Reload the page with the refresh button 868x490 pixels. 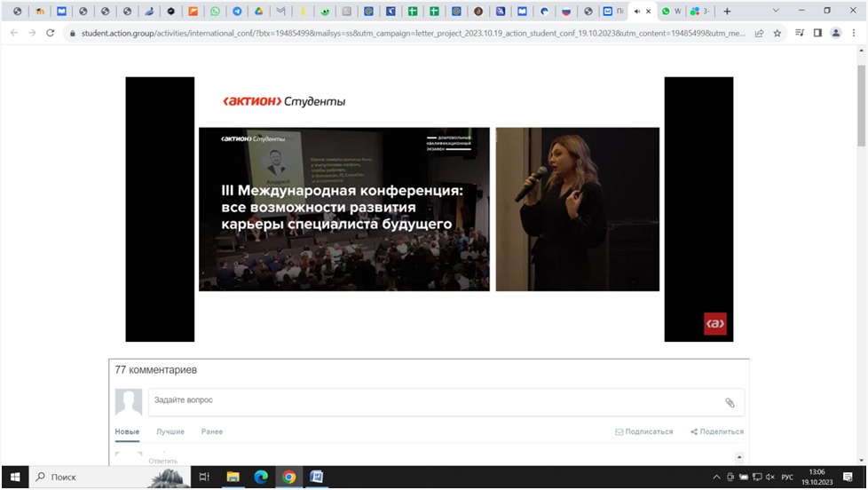pos(50,33)
